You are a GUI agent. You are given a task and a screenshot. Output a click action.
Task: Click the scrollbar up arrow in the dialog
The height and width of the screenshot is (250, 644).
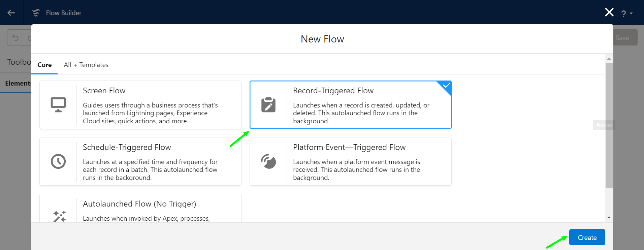tap(609, 59)
